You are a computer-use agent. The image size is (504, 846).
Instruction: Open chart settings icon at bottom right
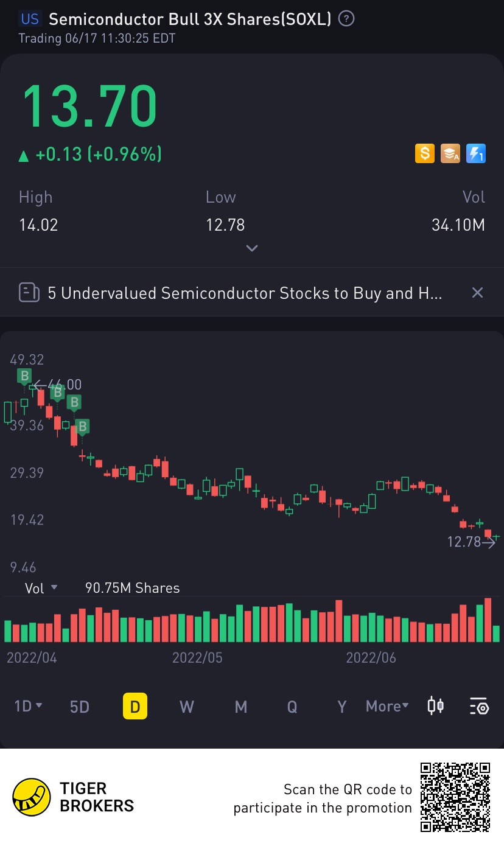point(479,706)
